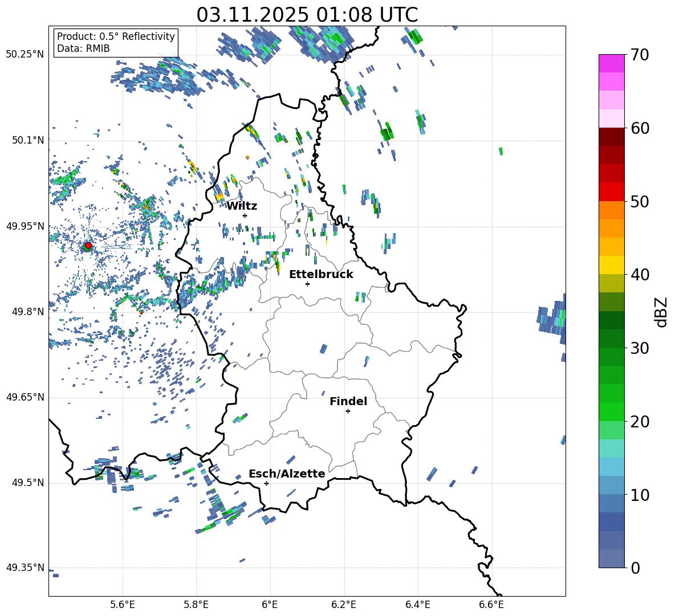Click the Wiltz station cross marker

click(x=245, y=215)
